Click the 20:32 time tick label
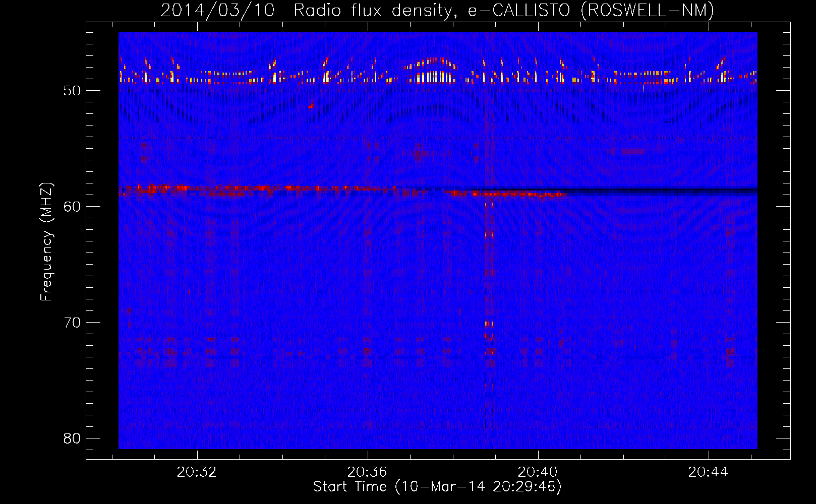 196,472
